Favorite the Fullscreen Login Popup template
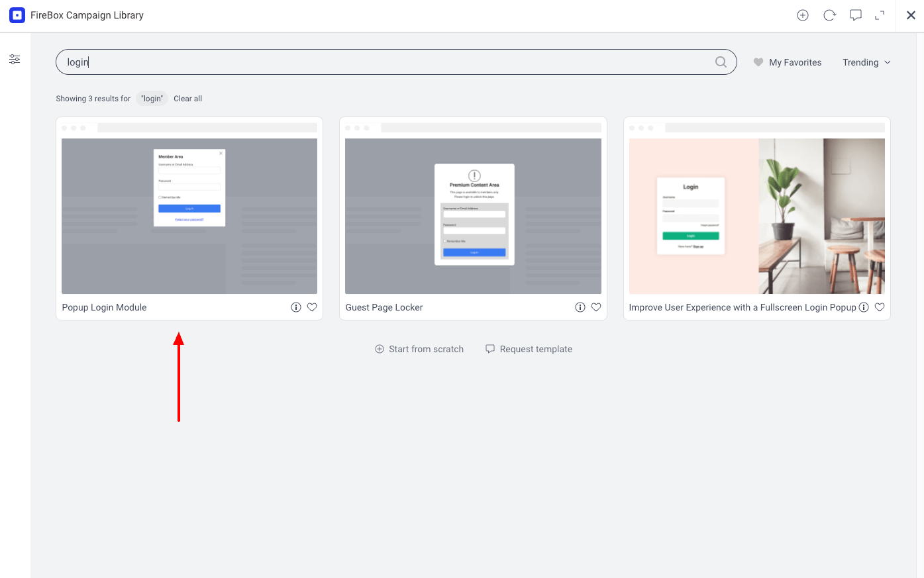Viewport: 924px width, 578px height. [x=880, y=307]
